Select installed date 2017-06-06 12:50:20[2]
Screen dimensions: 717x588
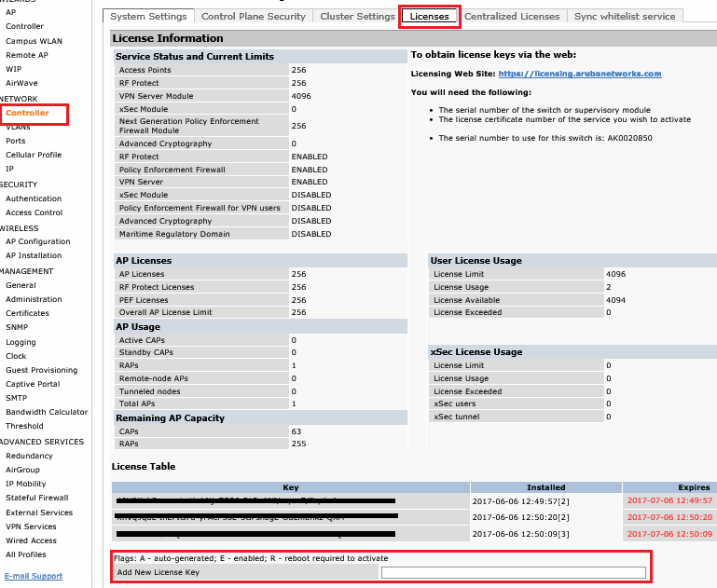(521, 517)
